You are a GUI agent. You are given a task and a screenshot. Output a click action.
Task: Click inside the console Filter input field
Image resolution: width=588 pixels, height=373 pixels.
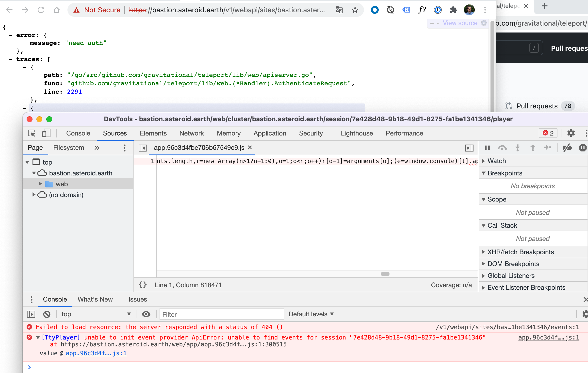pos(222,314)
